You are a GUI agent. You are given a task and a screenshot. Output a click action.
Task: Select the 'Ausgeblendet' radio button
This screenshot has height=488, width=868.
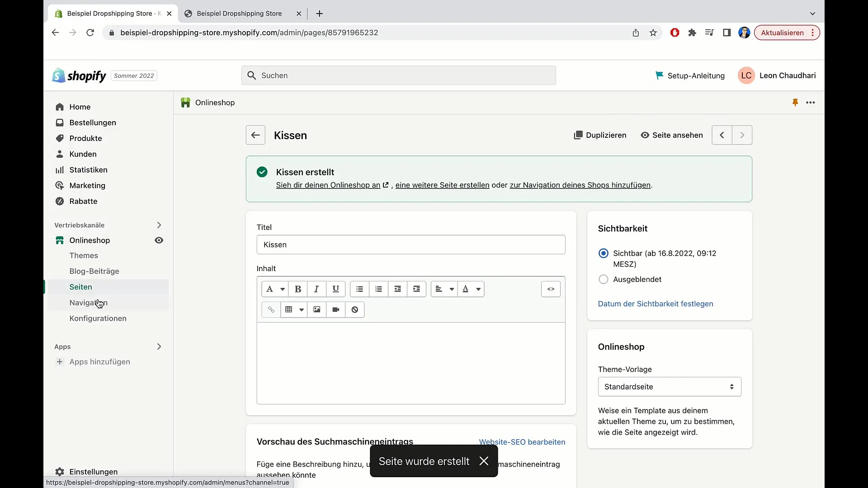tap(604, 279)
